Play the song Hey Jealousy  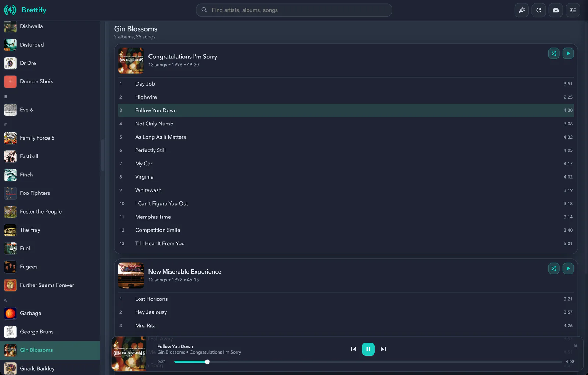pos(346,312)
